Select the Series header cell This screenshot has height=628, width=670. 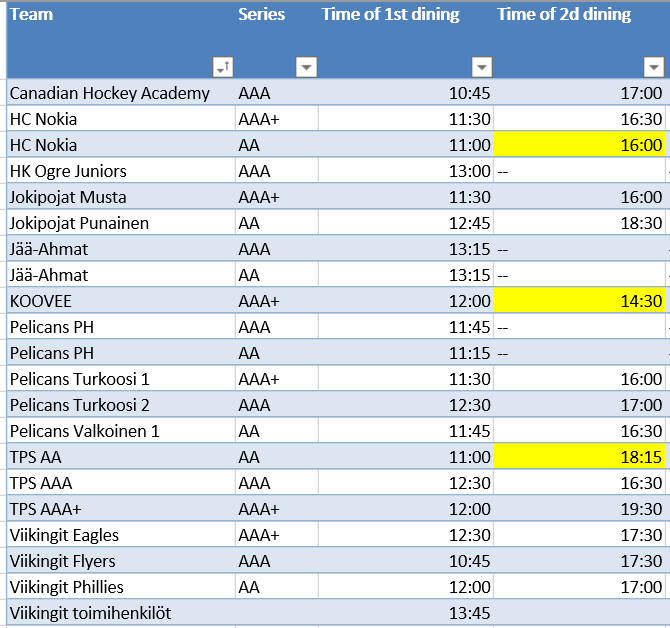click(x=276, y=40)
